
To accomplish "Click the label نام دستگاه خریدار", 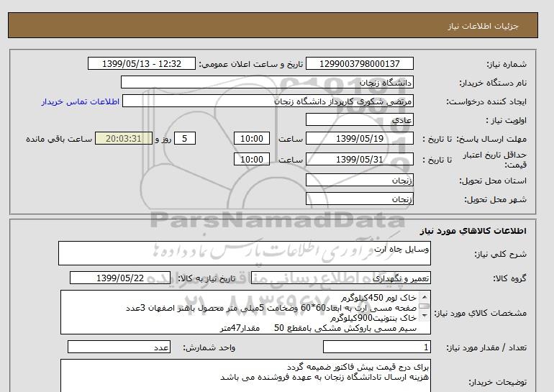I will [x=493, y=83].
